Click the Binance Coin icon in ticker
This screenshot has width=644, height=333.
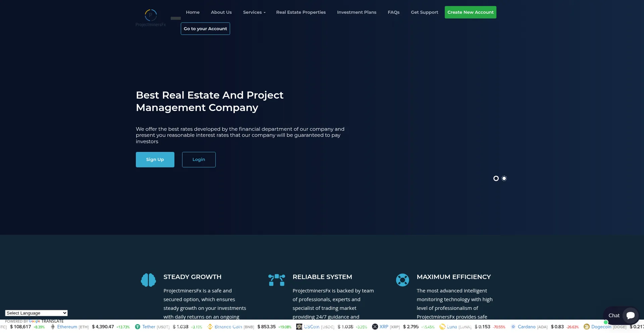210,327
